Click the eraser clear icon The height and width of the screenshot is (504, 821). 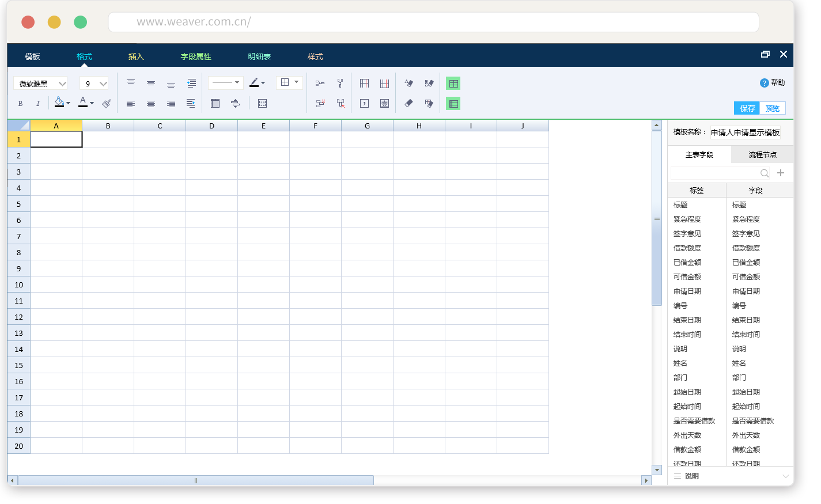(408, 103)
